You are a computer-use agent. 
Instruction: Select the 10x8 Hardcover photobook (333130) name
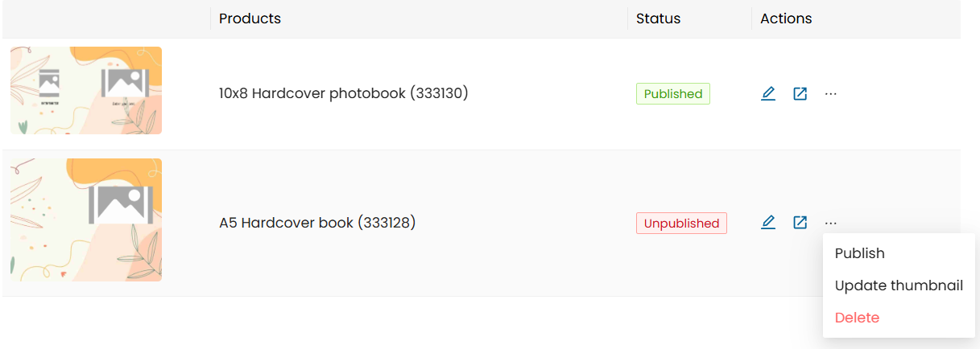344,93
